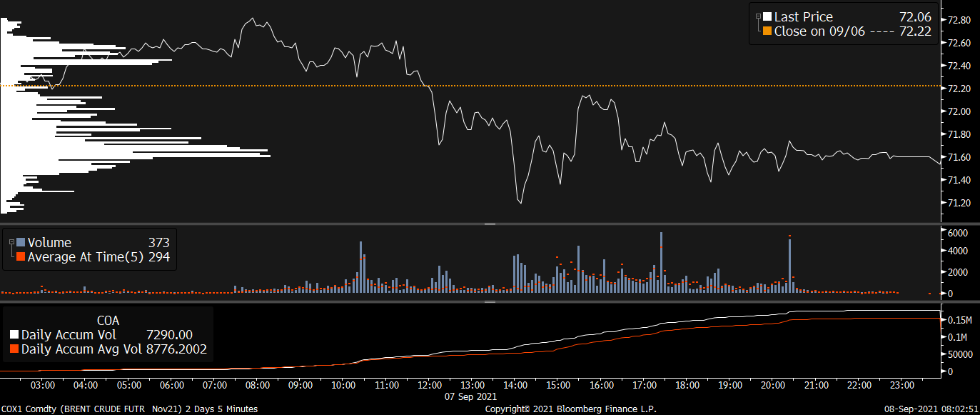Click the COX1 Comdty Brent Crude ticker text
The height and width of the screenshot is (415, 980).
130,409
